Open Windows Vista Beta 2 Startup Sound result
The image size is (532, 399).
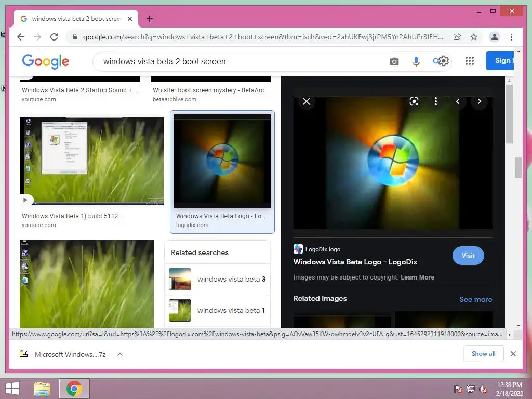point(79,90)
